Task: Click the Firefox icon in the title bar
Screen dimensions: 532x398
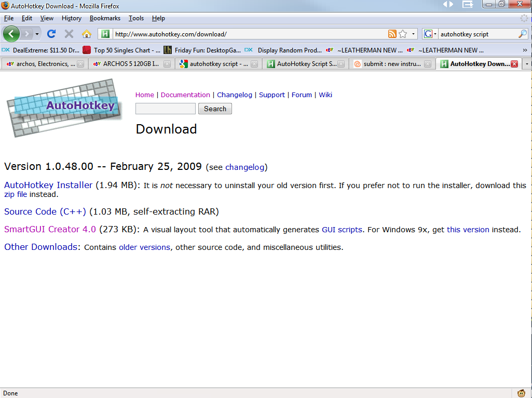Action: click(5, 5)
